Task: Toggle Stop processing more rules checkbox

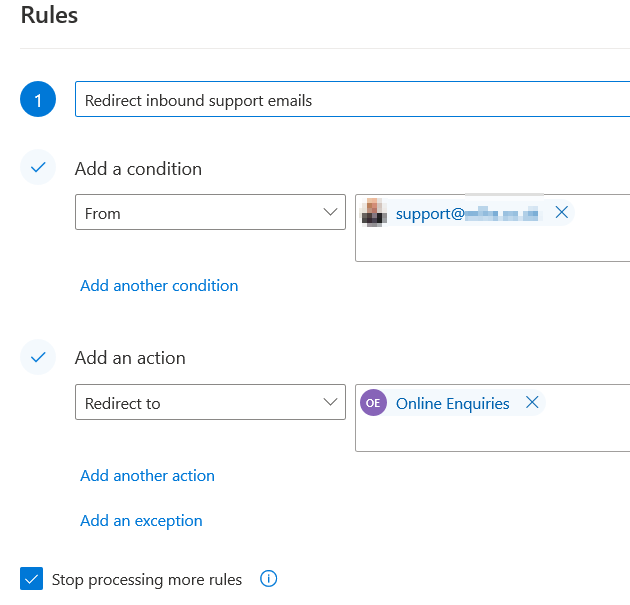Action: (x=32, y=579)
